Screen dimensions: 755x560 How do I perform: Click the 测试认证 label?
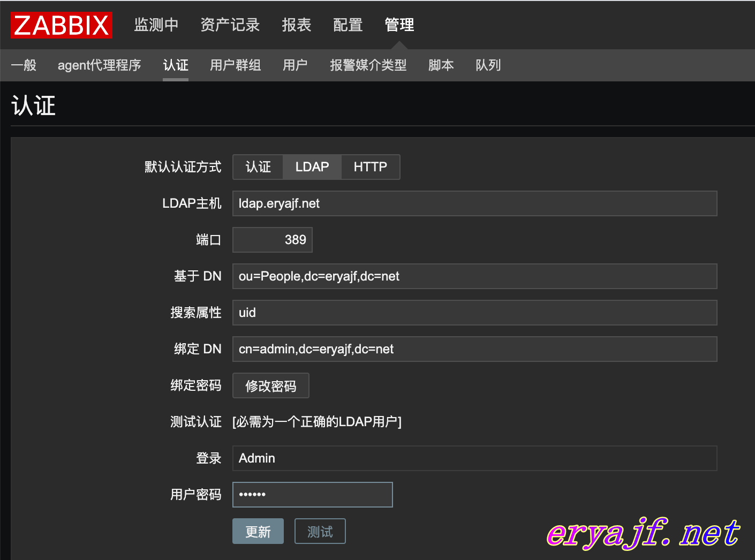(195, 422)
